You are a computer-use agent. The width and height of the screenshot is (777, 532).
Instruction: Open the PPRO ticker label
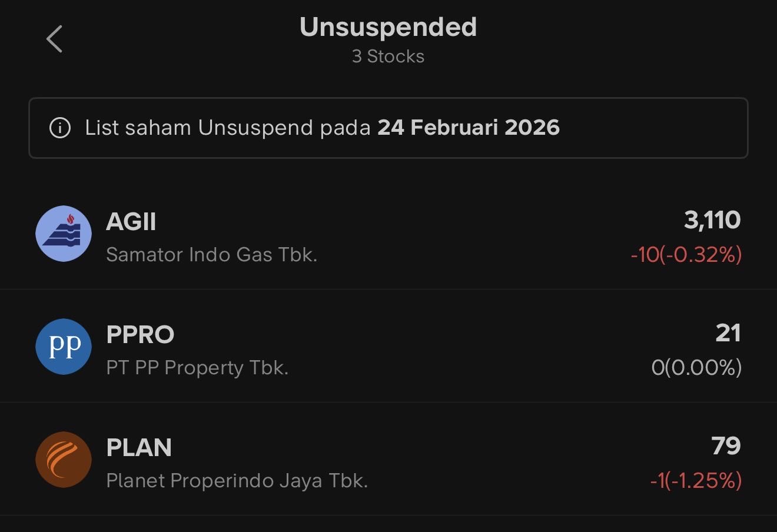point(140,335)
